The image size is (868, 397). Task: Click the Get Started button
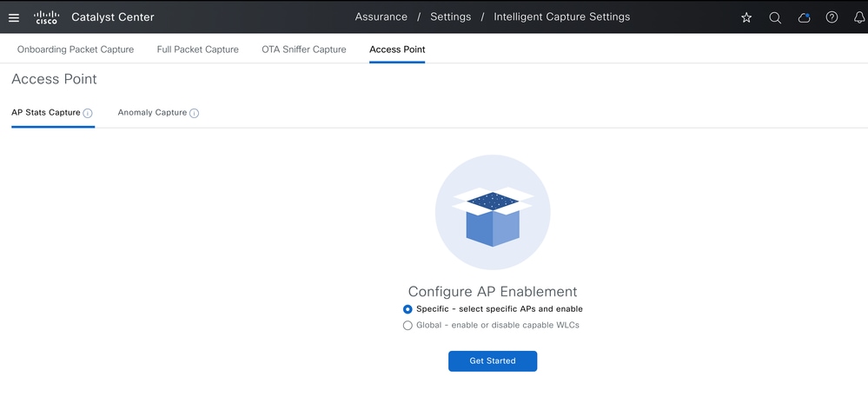[493, 361]
